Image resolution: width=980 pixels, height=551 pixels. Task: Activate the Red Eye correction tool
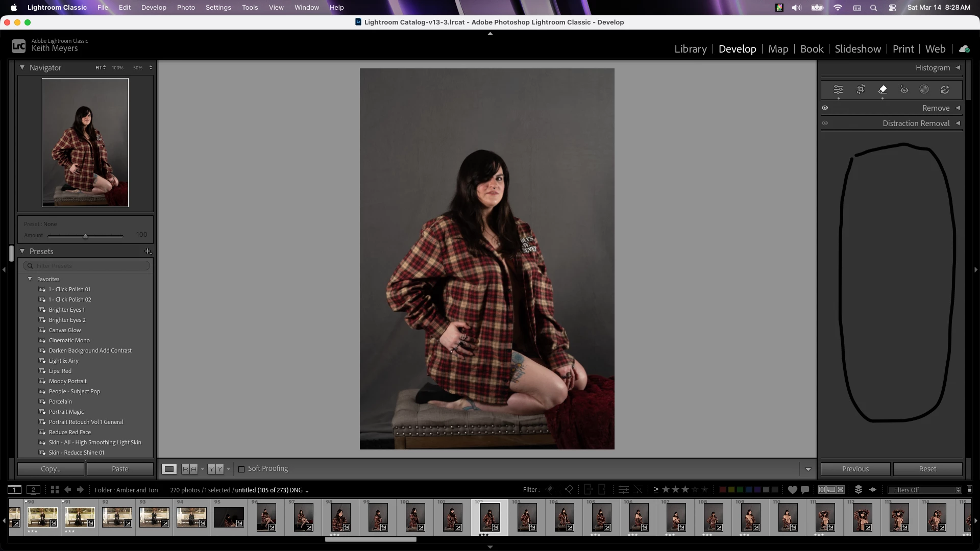tap(904, 89)
